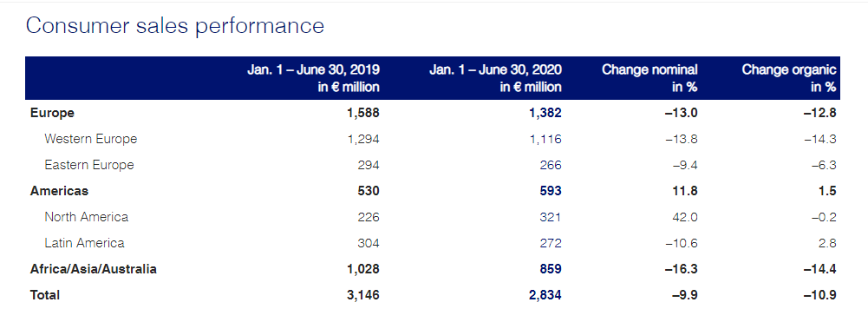This screenshot has height=322, width=868.
Task: Click the 'Consumer sales performance' heading
Action: pos(175,27)
